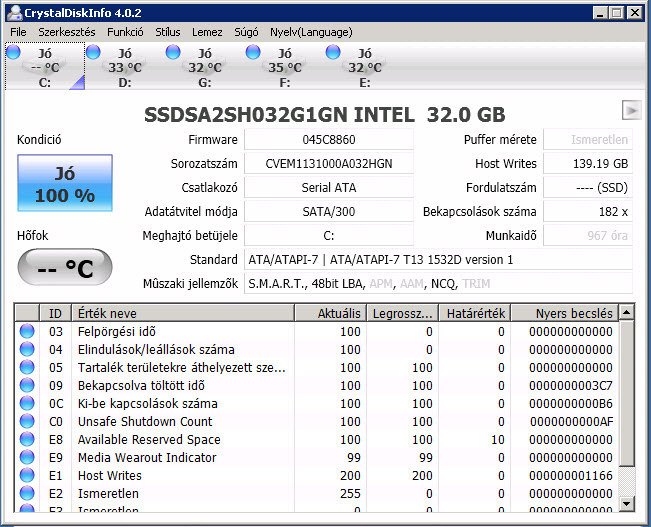Viewport: 651px width, 527px height.
Task: Click the blue status orb for drive C:
Action: coord(13,52)
